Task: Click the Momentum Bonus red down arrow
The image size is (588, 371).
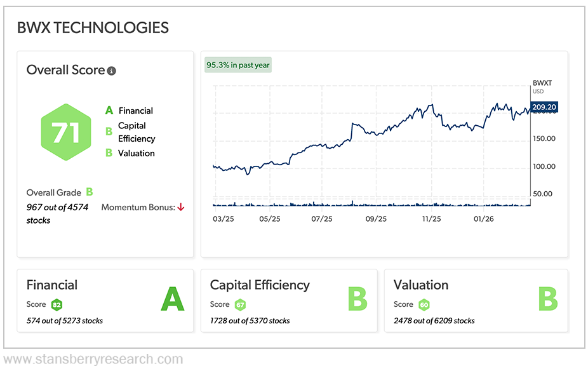Action: pos(181,207)
